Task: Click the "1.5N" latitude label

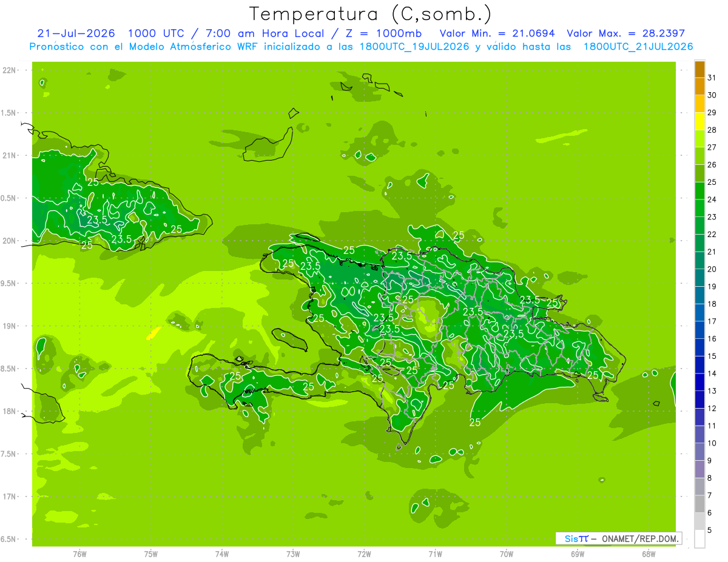Action: 9,113
